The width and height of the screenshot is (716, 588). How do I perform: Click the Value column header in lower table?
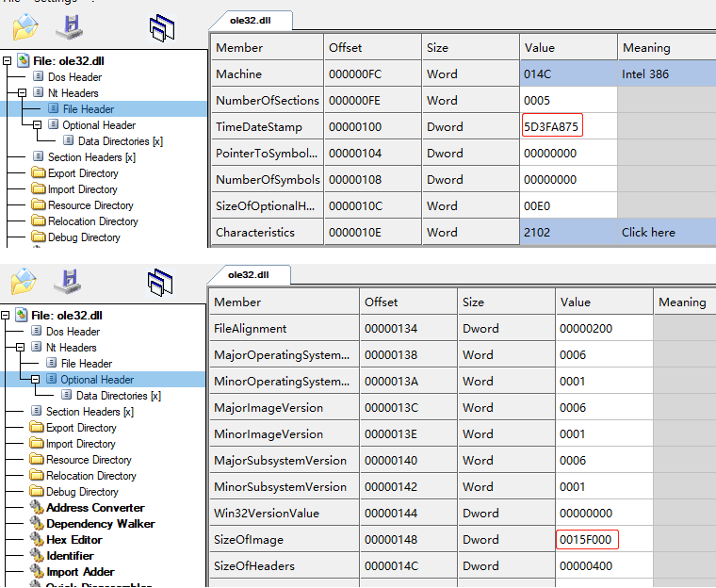point(604,302)
